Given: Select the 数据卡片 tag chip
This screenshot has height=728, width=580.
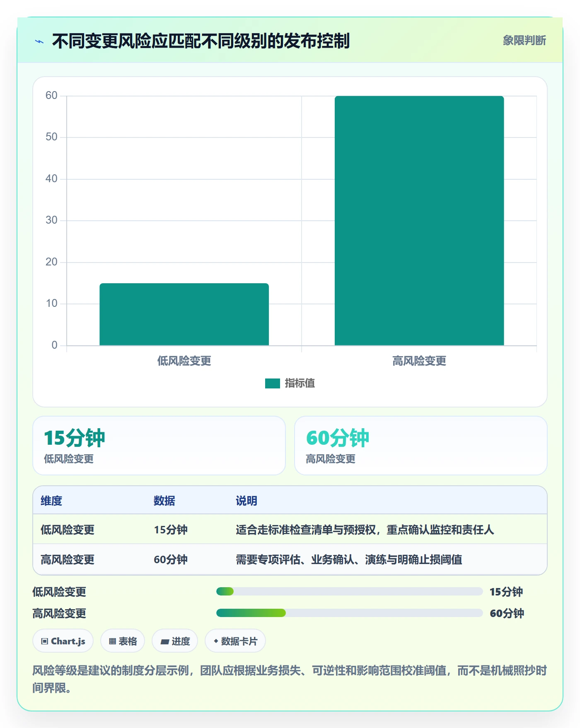Looking at the screenshot, I should tap(235, 641).
